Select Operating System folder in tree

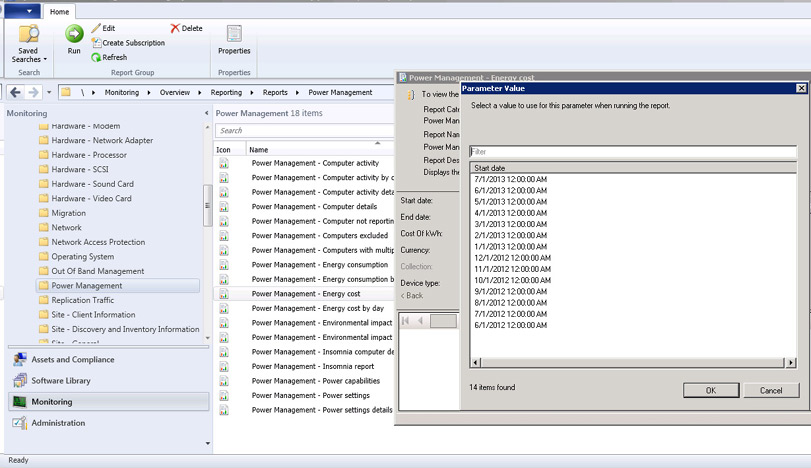[x=83, y=256]
